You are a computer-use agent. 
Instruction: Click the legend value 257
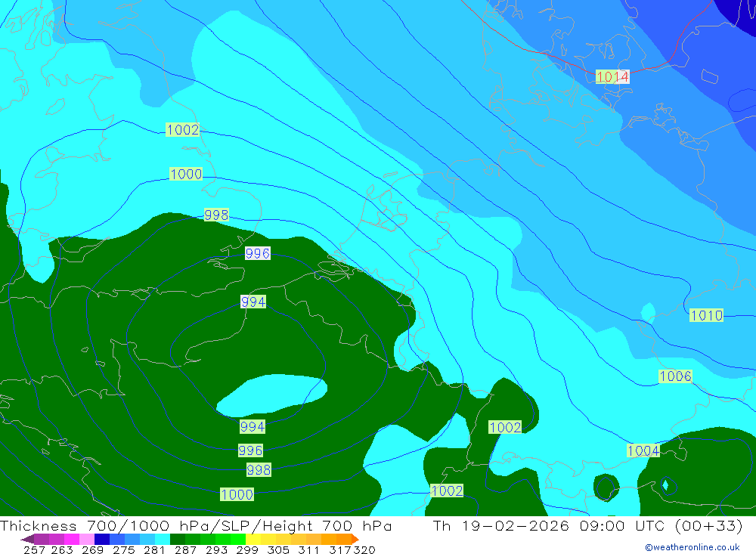click(x=34, y=549)
